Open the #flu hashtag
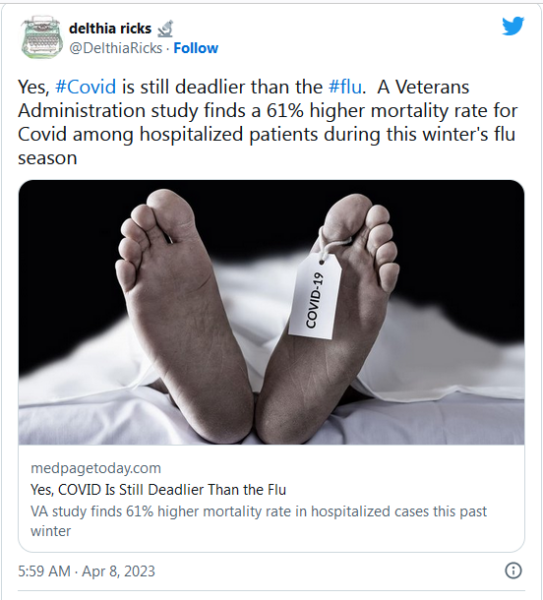 tap(345, 87)
